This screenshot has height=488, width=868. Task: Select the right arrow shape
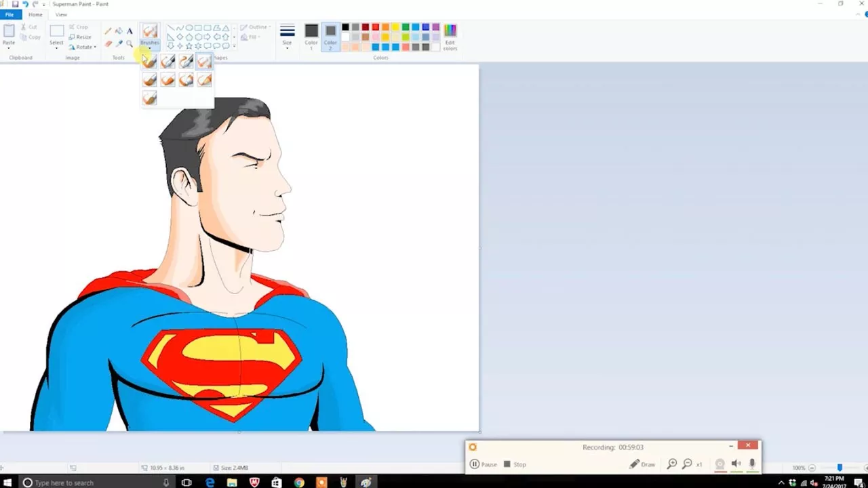pos(208,37)
